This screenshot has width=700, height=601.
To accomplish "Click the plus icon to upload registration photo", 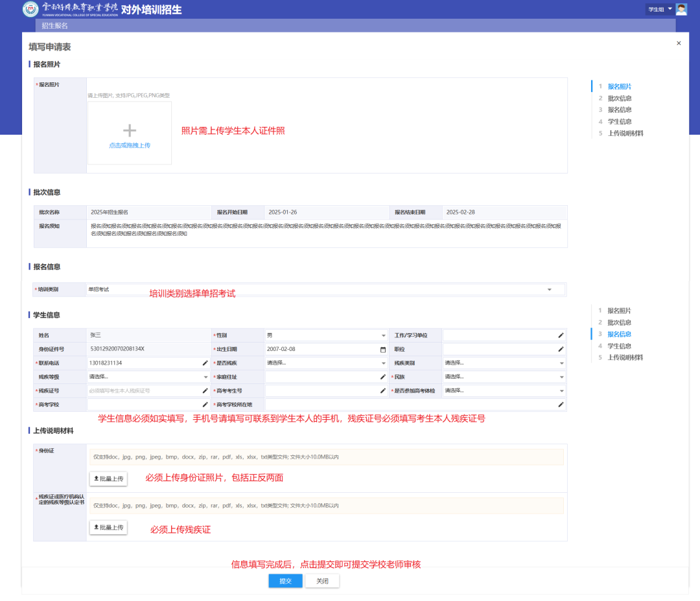I will (130, 131).
